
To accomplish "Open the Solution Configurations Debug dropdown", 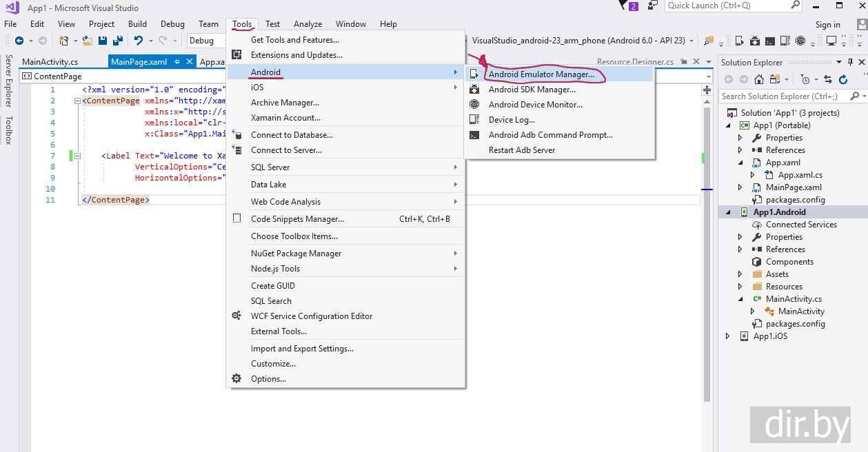I will pyautogui.click(x=207, y=41).
